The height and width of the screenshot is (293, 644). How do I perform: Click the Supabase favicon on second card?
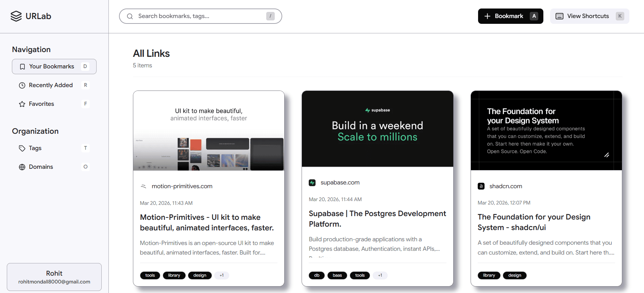[312, 183]
